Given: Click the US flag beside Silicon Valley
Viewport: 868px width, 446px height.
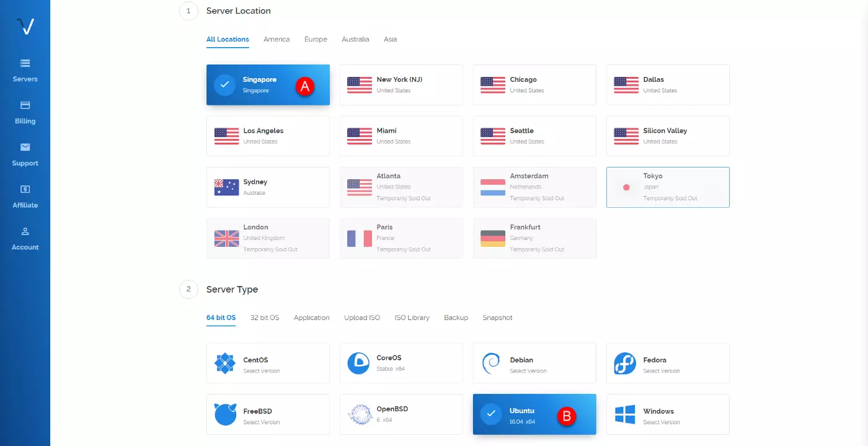Looking at the screenshot, I should coord(626,136).
